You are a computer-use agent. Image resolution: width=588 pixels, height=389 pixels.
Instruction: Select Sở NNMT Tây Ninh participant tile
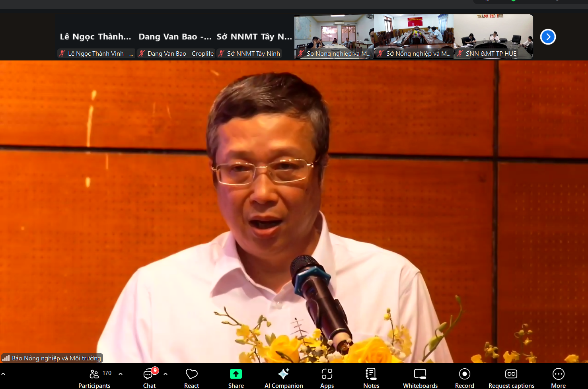point(254,37)
